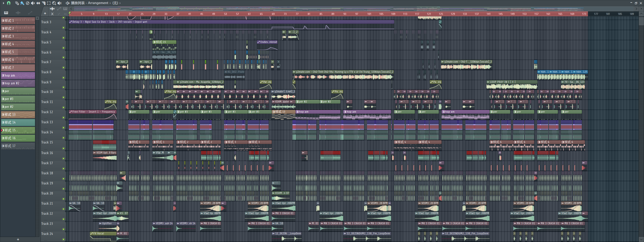Expand the Arrangement selector dropdown
This screenshot has height=242, width=644.
(x=110, y=3)
